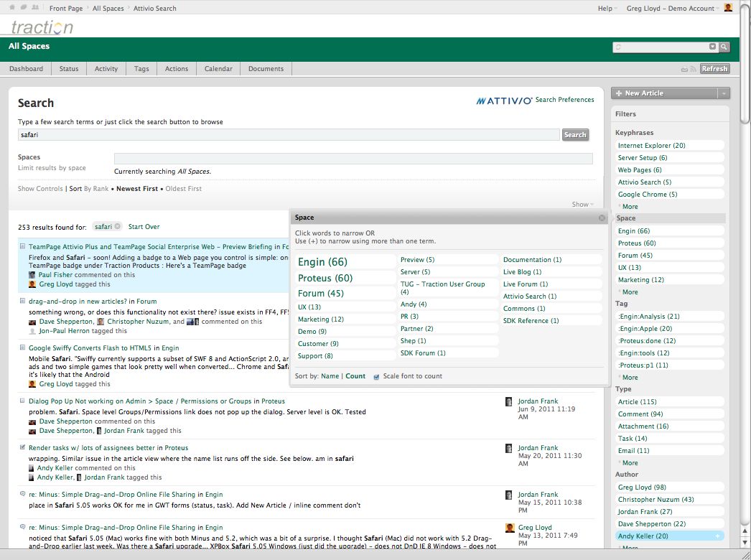Click Jordan Frank's avatar beside Jun 9, 2011
The width and height of the screenshot is (751, 560).
click(508, 401)
